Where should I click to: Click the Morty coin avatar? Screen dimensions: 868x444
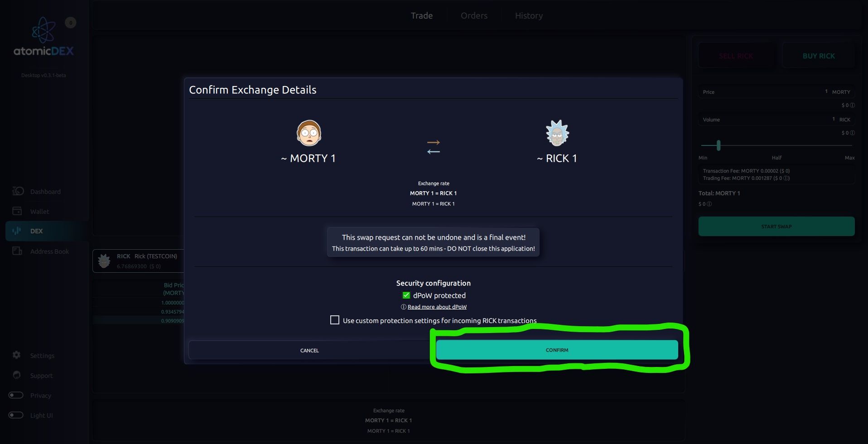pos(309,133)
